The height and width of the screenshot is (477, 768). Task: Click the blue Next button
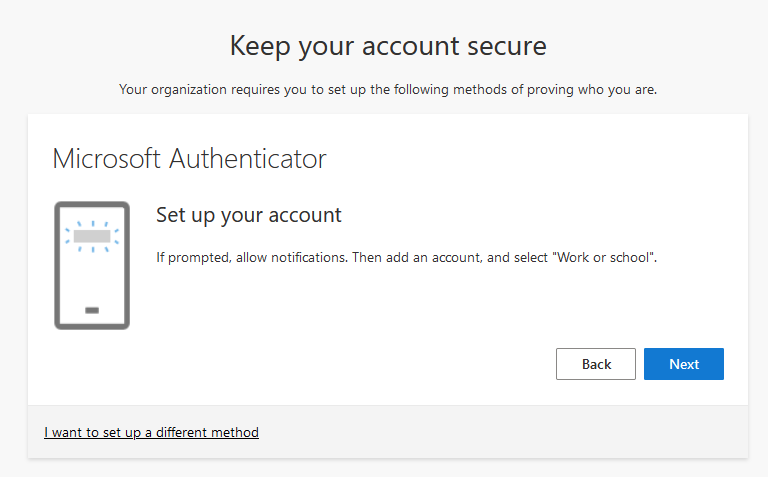click(683, 364)
